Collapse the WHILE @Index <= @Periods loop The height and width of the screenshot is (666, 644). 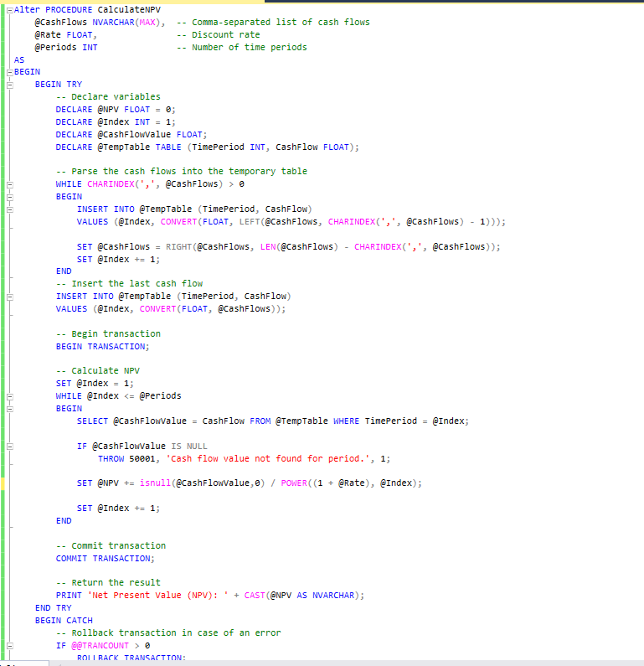[x=10, y=397]
